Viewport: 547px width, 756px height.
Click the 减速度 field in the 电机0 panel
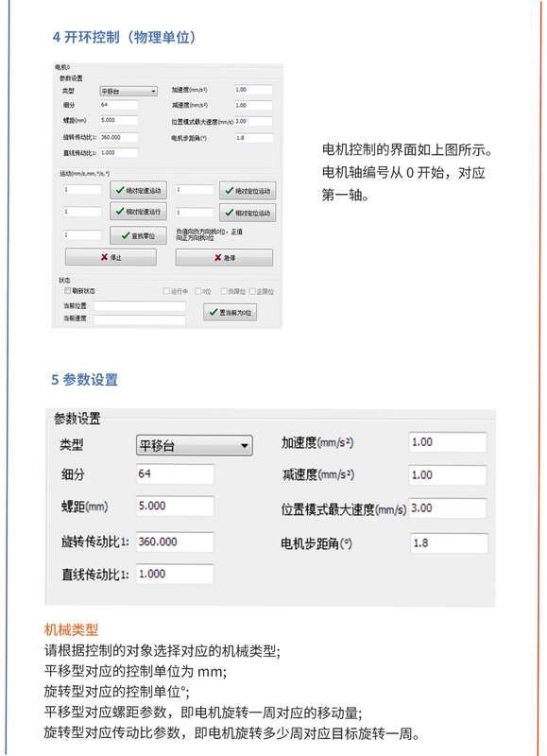click(x=253, y=105)
